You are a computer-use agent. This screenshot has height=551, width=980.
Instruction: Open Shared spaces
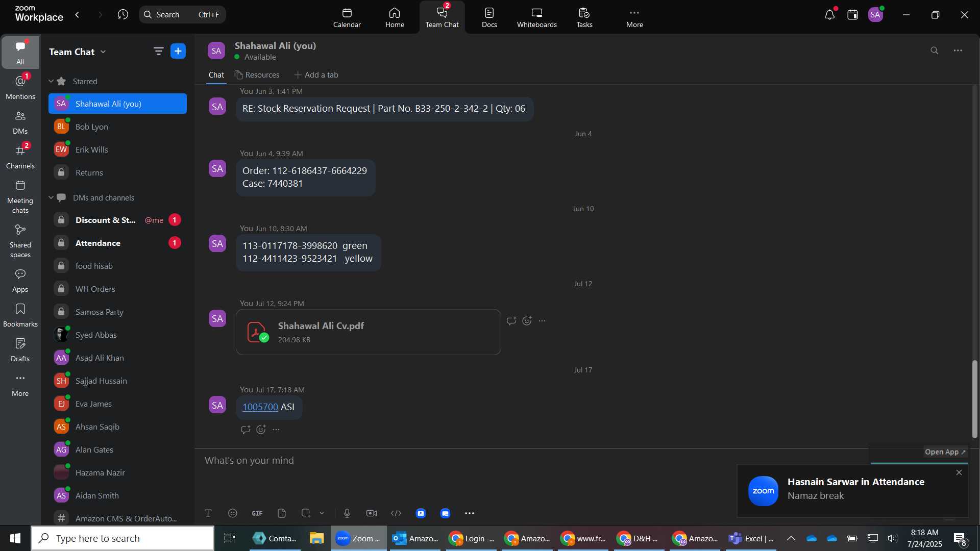20,241
